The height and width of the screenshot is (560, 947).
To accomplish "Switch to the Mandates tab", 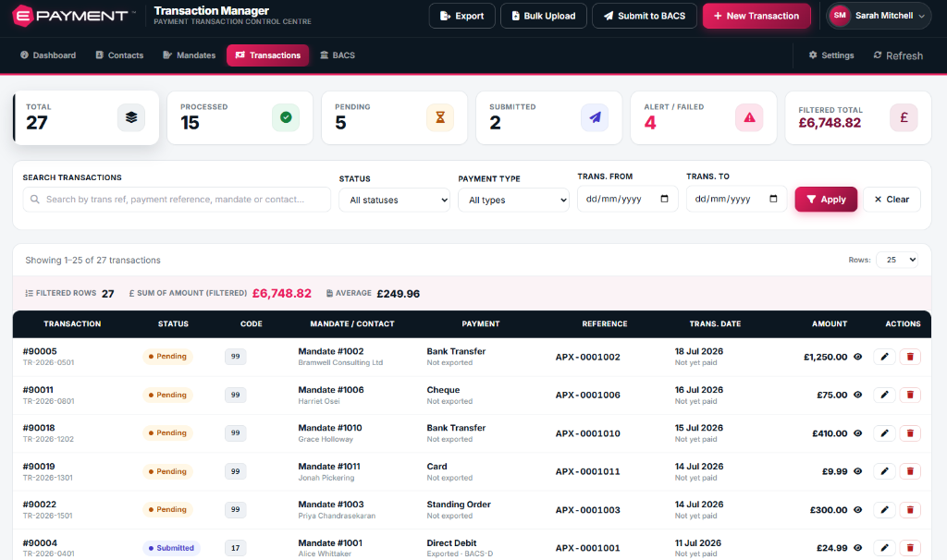I will 189,55.
